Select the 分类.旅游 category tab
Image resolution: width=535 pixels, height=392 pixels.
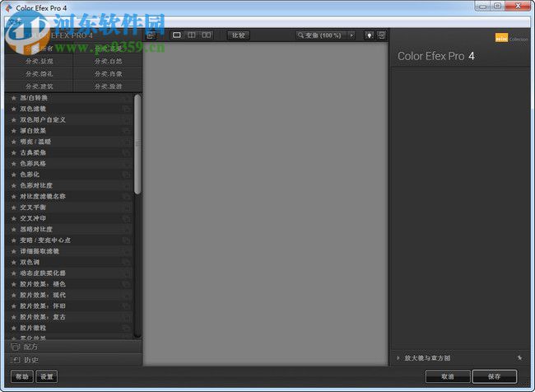tap(108, 86)
